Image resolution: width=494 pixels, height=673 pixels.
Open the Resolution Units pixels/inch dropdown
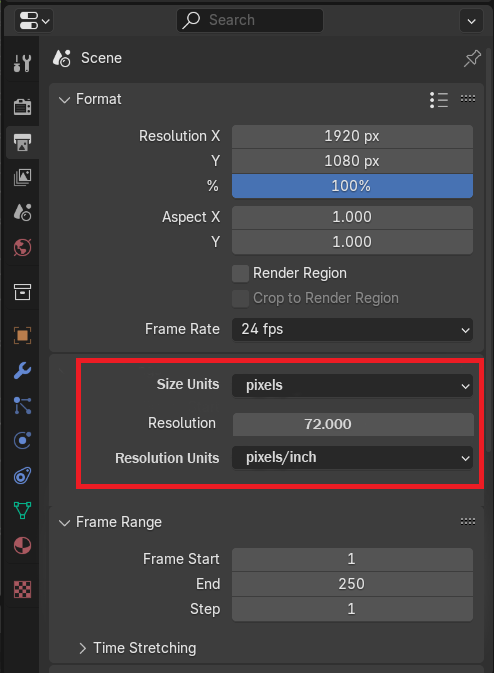point(352,458)
